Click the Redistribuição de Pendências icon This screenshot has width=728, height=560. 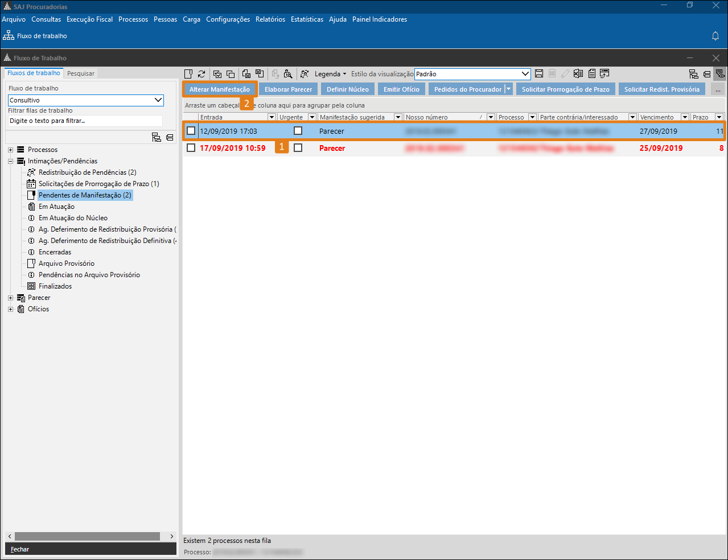tap(31, 172)
